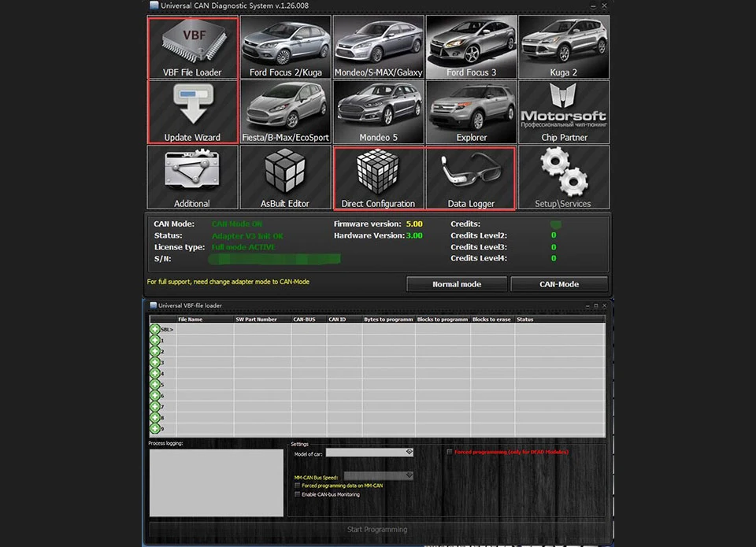
Task: Select the Ford Focus 2/Kuga tile
Action: 285,46
